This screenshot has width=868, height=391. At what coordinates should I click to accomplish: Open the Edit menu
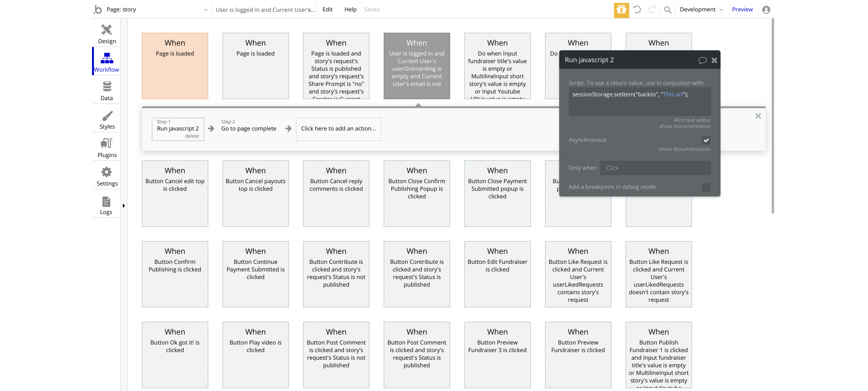pos(327,9)
